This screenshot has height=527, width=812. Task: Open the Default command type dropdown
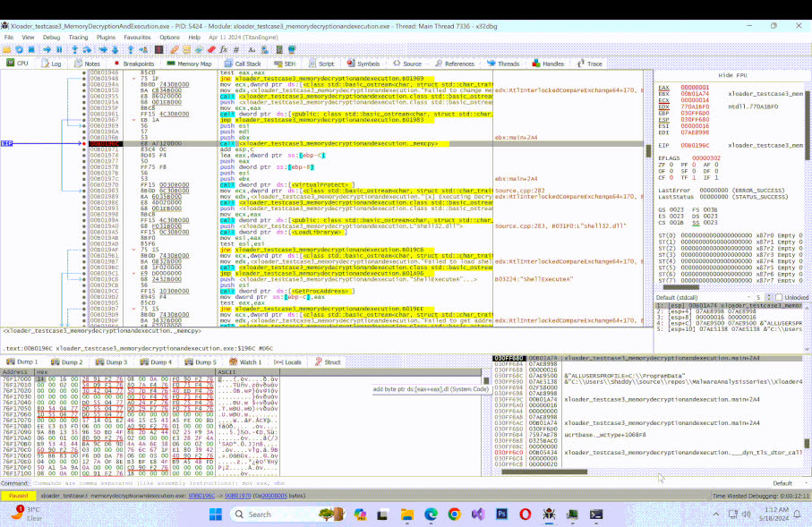(x=790, y=483)
